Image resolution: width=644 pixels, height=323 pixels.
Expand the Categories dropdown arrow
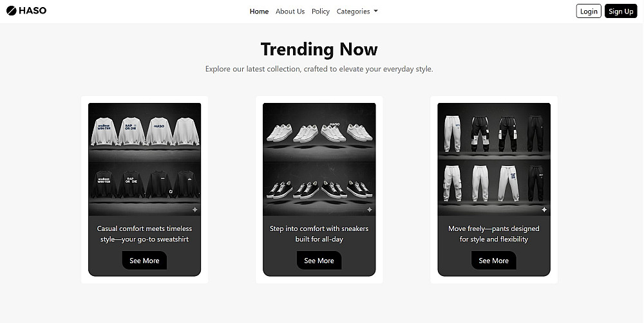375,12
